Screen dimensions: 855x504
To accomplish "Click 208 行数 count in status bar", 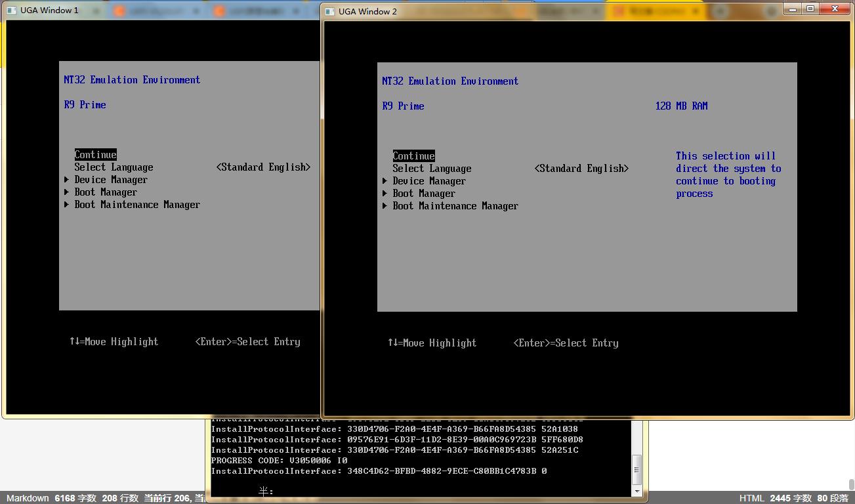I will pos(120,498).
